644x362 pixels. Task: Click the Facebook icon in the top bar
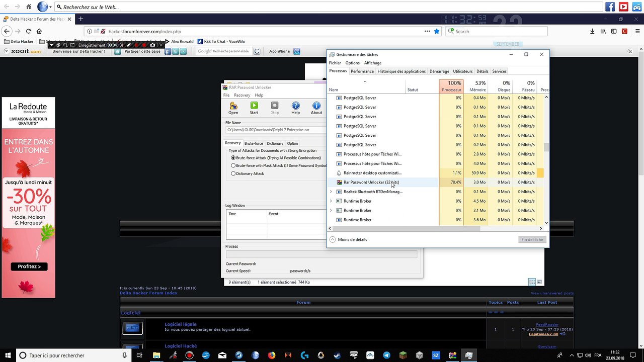(610, 7)
